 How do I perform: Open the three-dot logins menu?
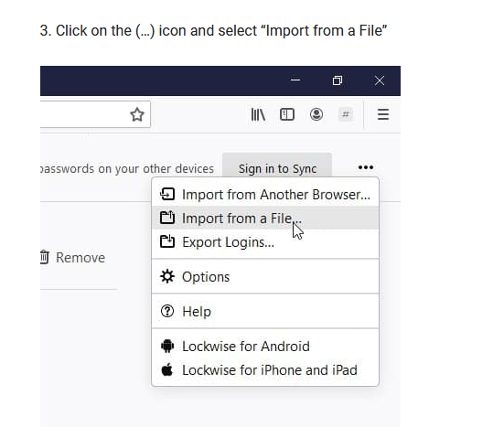[x=366, y=167]
